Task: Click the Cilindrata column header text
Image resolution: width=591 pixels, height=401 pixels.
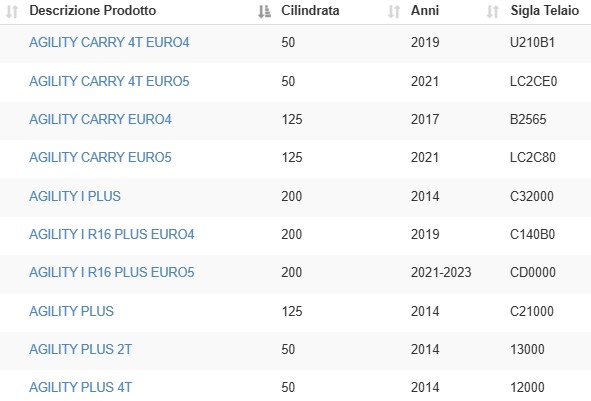Action: [x=310, y=11]
